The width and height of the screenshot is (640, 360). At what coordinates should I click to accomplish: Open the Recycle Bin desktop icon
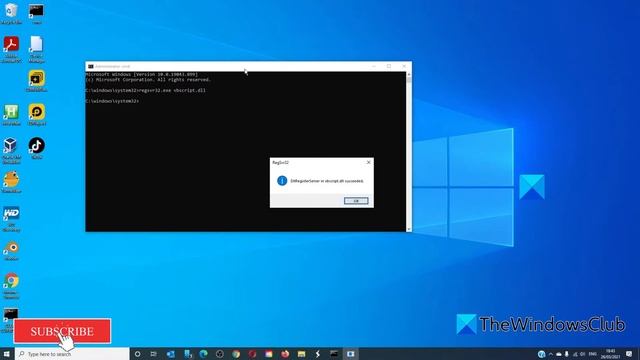point(11,13)
